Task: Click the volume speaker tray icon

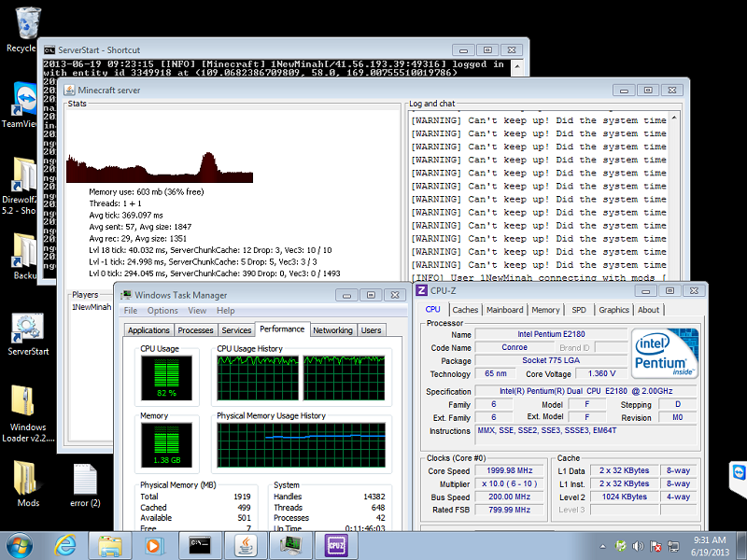Action: [638, 546]
